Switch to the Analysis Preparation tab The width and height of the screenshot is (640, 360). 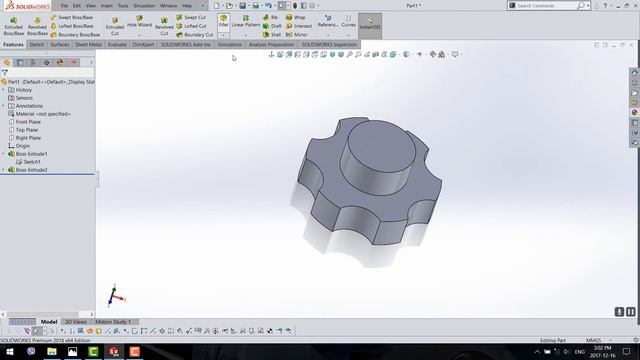[271, 44]
